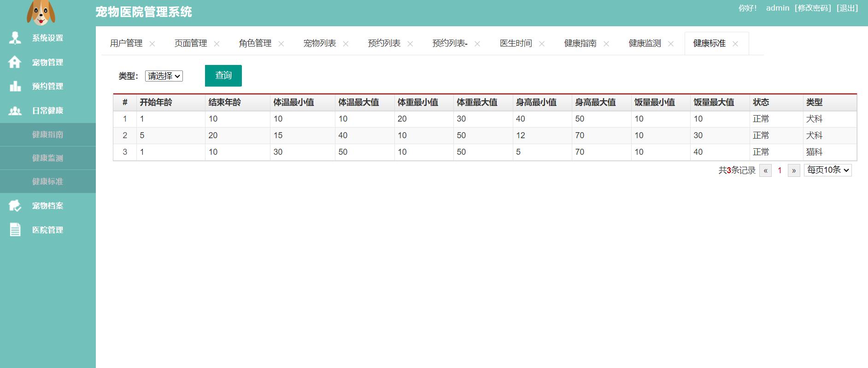Image resolution: width=868 pixels, height=368 pixels.
Task: Switch to the 预约列表 tab
Action: pos(384,43)
